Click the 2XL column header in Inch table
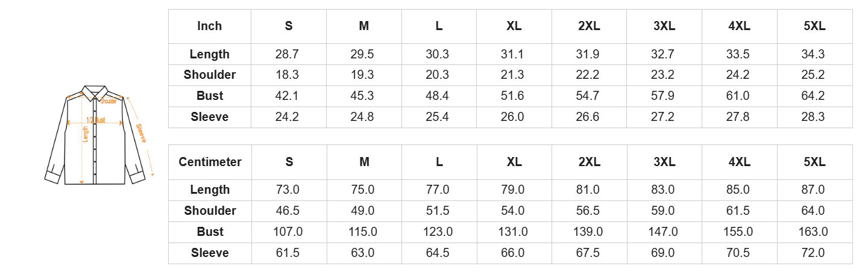This screenshot has width=868, height=275. pyautogui.click(x=589, y=26)
